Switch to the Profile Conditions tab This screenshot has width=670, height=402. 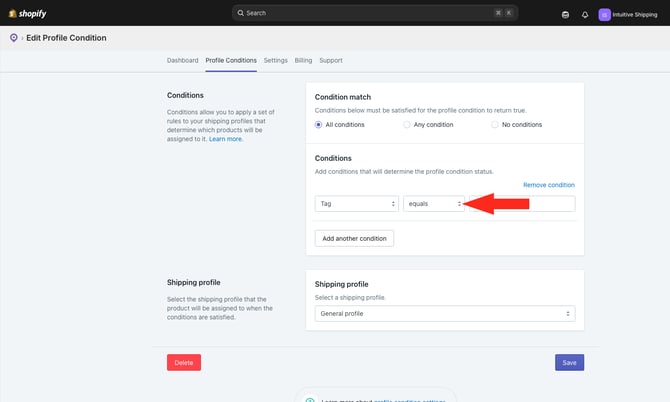click(x=231, y=60)
